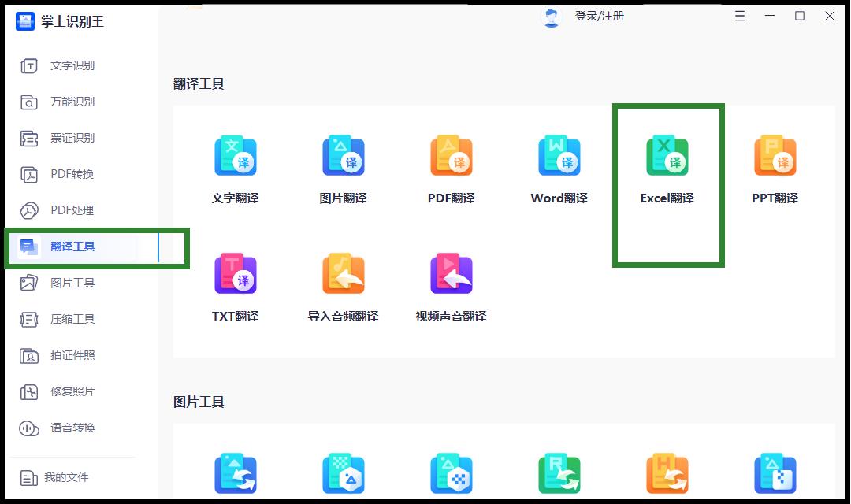Viewport: 851px width, 504px height.
Task: Click the user avatar at the top
Action: [x=551, y=16]
